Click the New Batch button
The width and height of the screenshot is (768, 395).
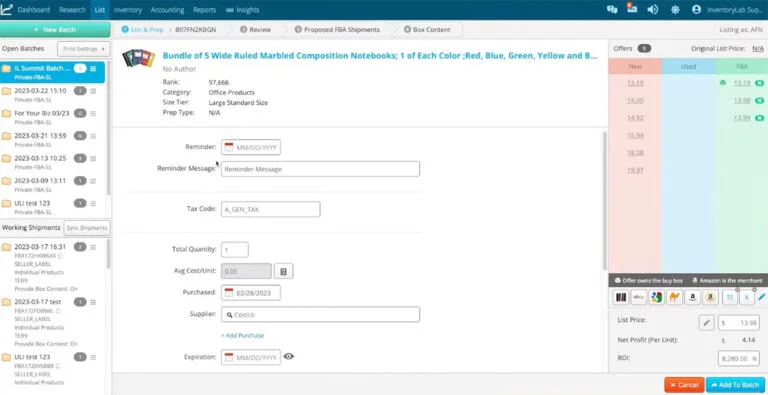click(55, 29)
